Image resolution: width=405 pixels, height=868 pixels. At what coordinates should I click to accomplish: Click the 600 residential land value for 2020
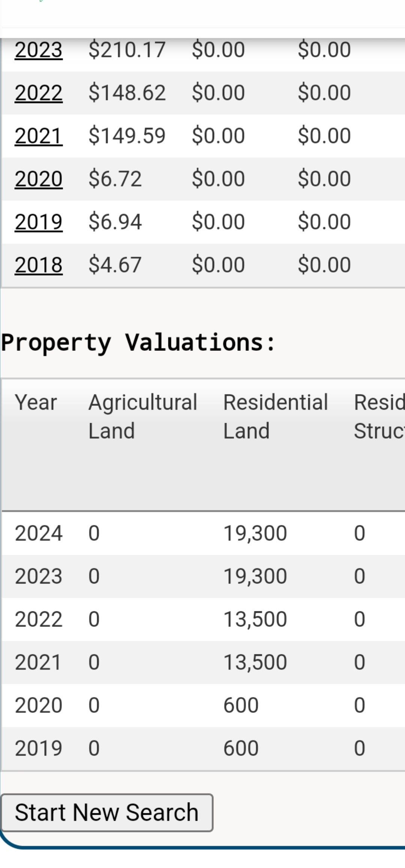(x=241, y=705)
